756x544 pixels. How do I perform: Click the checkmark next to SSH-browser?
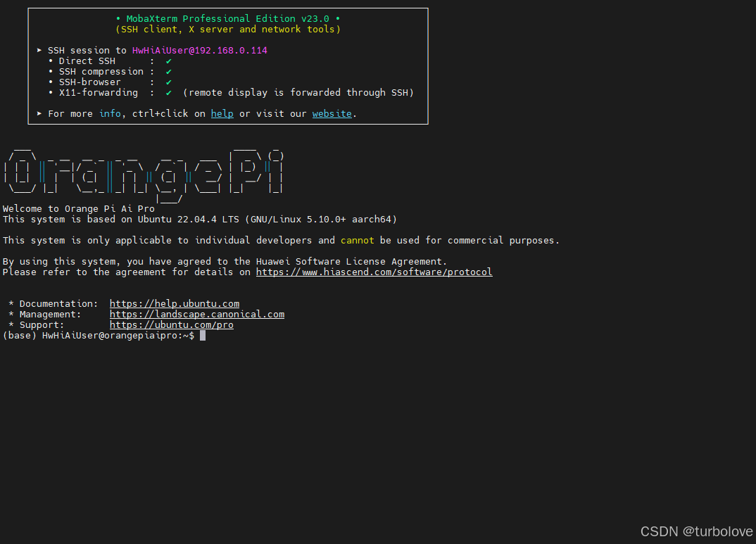coord(169,82)
